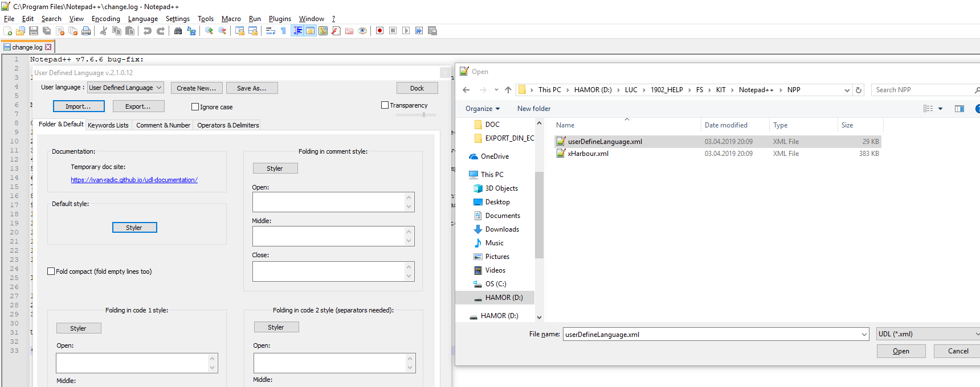Open the Function List toolbar icon
Screen dimensions: 980x387
tap(336, 31)
